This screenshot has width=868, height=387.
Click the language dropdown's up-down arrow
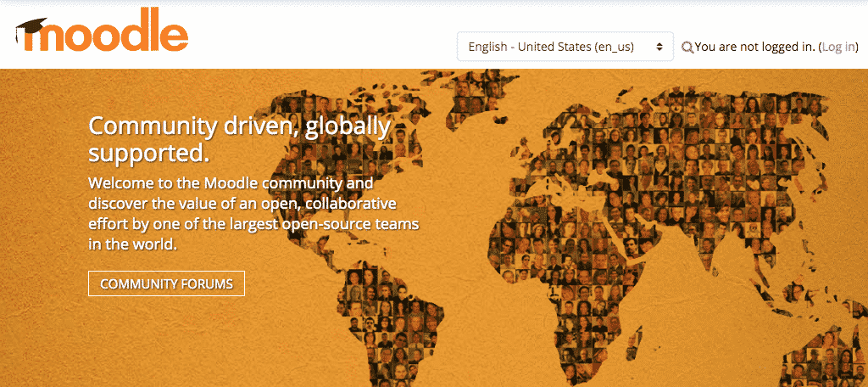(659, 47)
